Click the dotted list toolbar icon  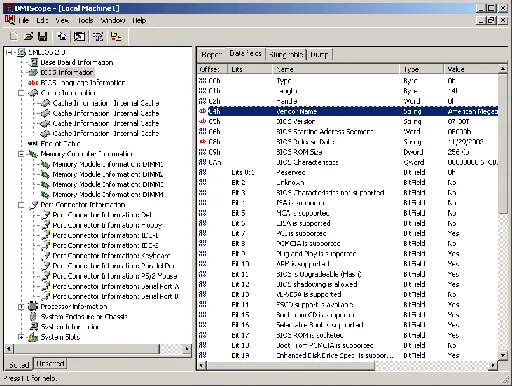(98, 36)
